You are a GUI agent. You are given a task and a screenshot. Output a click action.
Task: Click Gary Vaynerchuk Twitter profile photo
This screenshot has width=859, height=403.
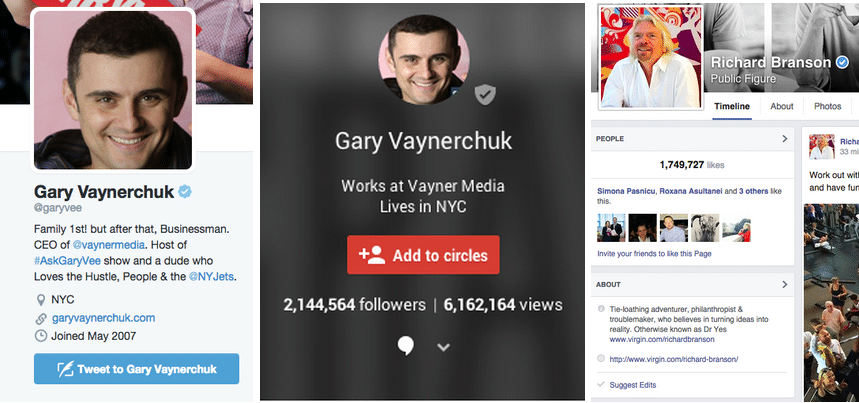[x=113, y=89]
